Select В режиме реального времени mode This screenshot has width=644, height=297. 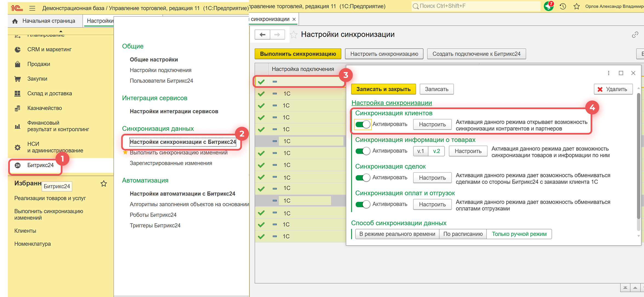[x=397, y=234]
